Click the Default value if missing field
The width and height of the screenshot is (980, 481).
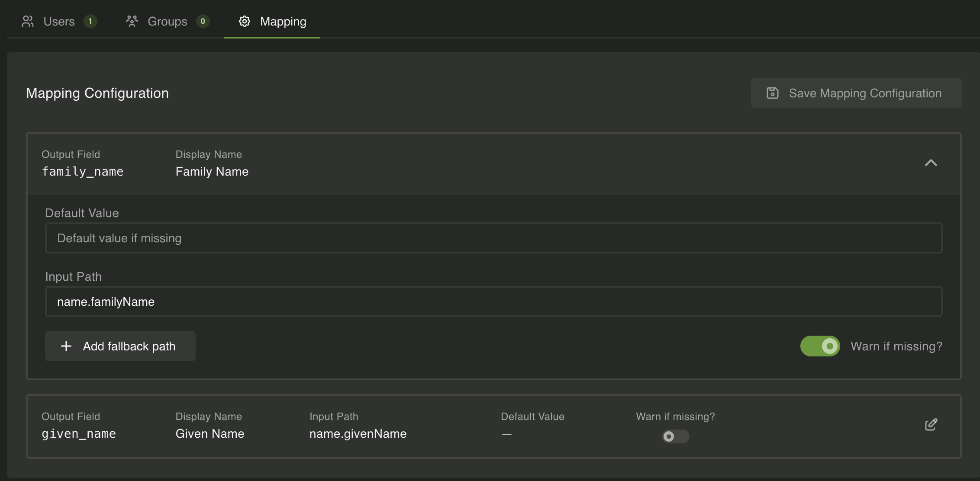pyautogui.click(x=493, y=237)
